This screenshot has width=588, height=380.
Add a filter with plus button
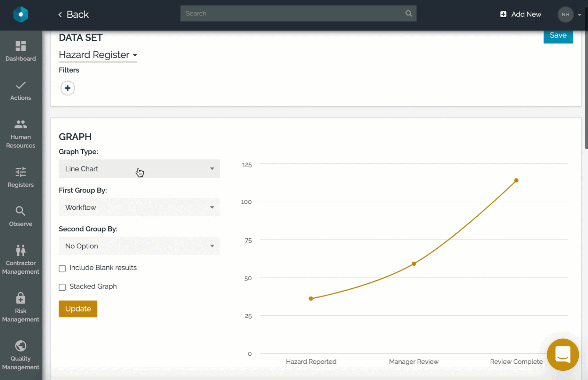[68, 88]
